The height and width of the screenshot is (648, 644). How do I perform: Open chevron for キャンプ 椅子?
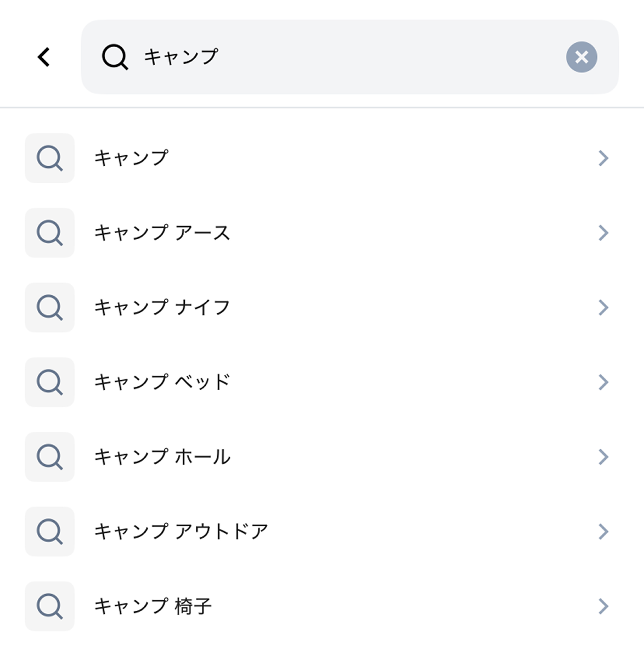pos(603,606)
